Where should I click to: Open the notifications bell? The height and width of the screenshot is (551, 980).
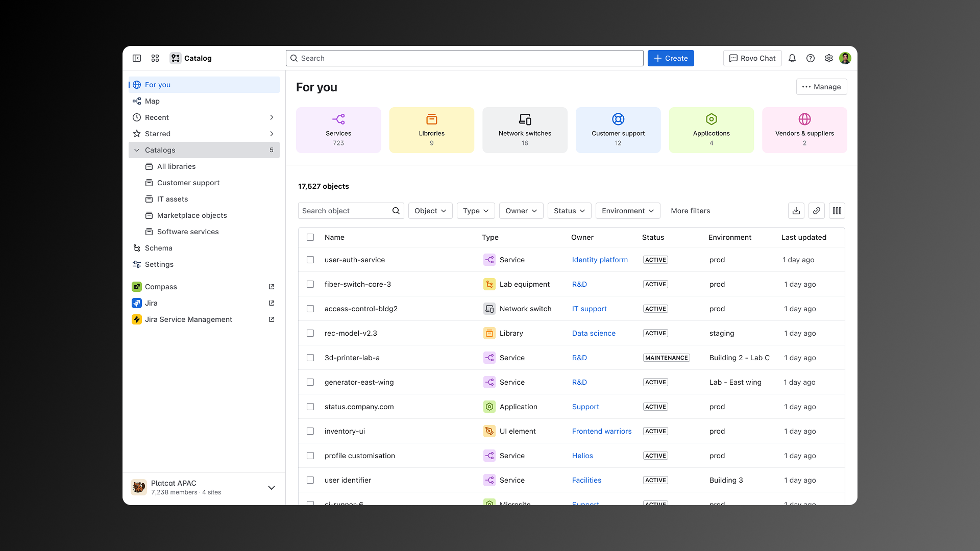[x=792, y=58]
